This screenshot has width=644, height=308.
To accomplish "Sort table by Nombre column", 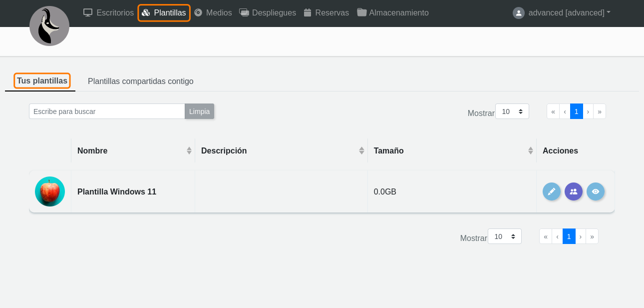I will (x=133, y=150).
